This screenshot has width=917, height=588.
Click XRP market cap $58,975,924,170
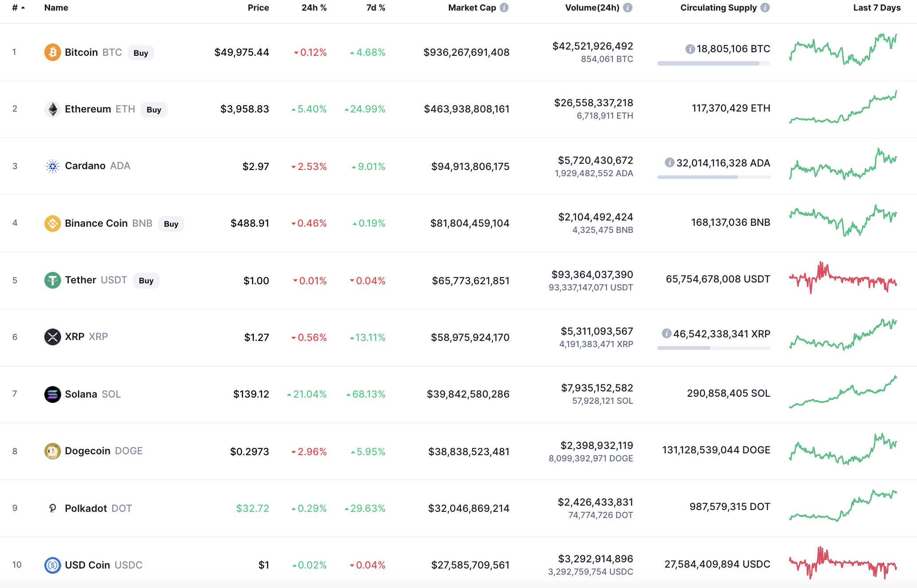[470, 337]
